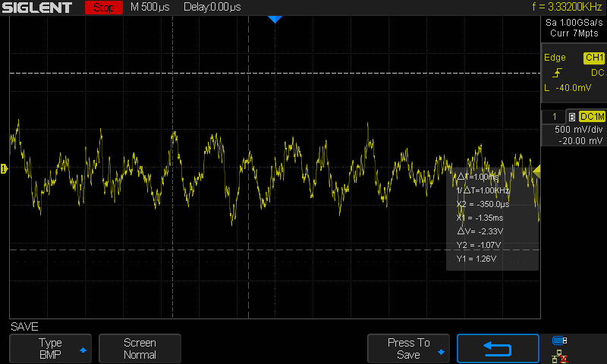The height and width of the screenshot is (364, 607).
Task: Click the 1/ΔT=1.00KHz cursor readout
Action: click(483, 190)
